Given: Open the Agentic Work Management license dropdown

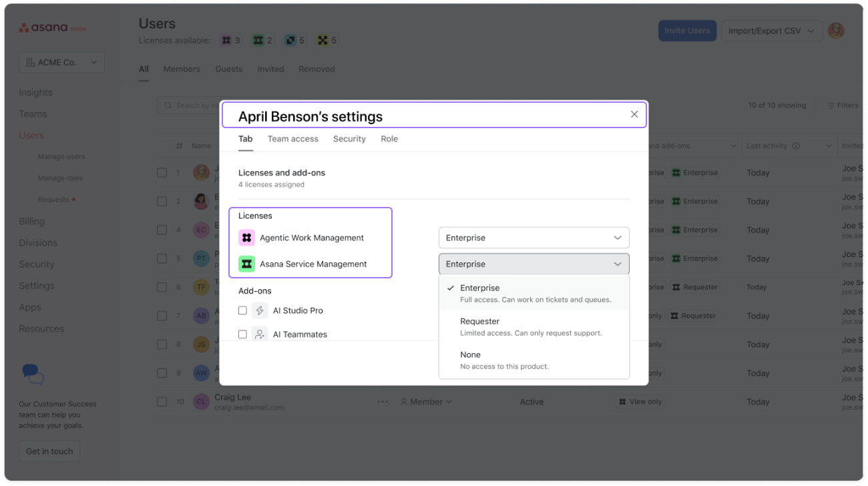Looking at the screenshot, I should point(533,238).
